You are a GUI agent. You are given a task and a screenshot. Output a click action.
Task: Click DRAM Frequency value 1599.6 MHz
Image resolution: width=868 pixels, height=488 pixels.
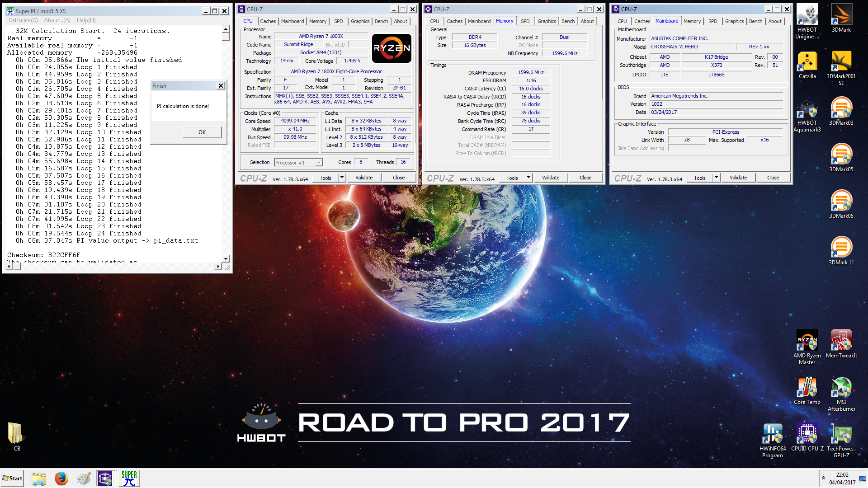click(x=531, y=73)
